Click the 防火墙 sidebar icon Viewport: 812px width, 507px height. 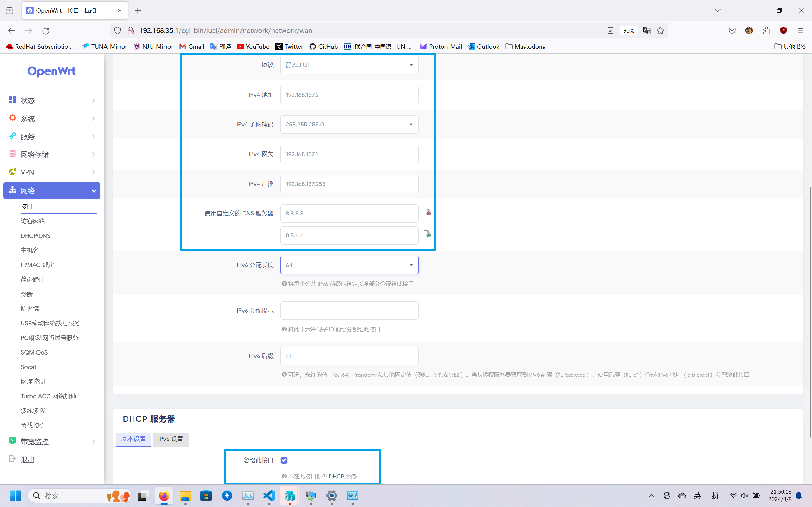[x=30, y=308]
